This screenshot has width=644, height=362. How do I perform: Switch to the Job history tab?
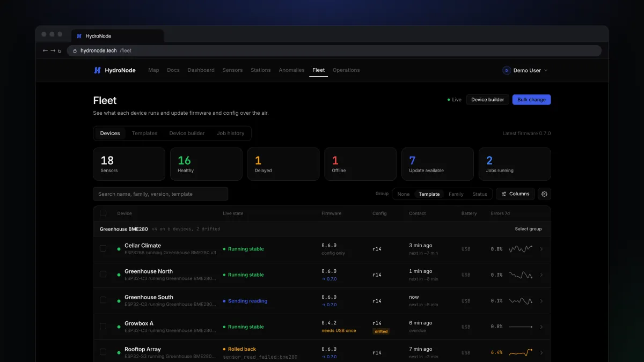pos(230,134)
